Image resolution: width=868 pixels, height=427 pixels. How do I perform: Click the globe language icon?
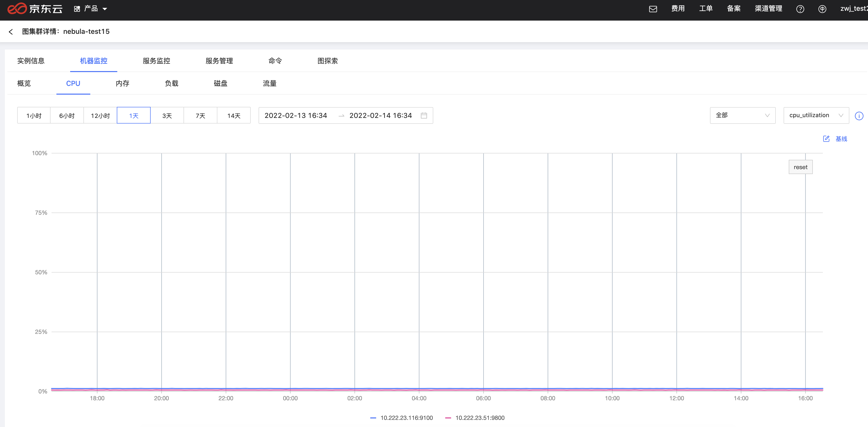point(822,9)
